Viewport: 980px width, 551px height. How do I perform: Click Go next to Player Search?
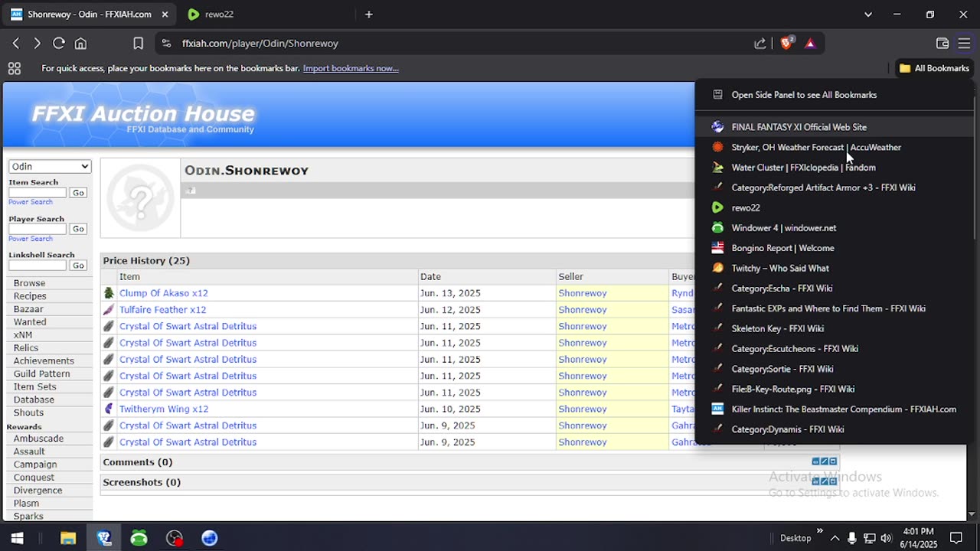(78, 229)
